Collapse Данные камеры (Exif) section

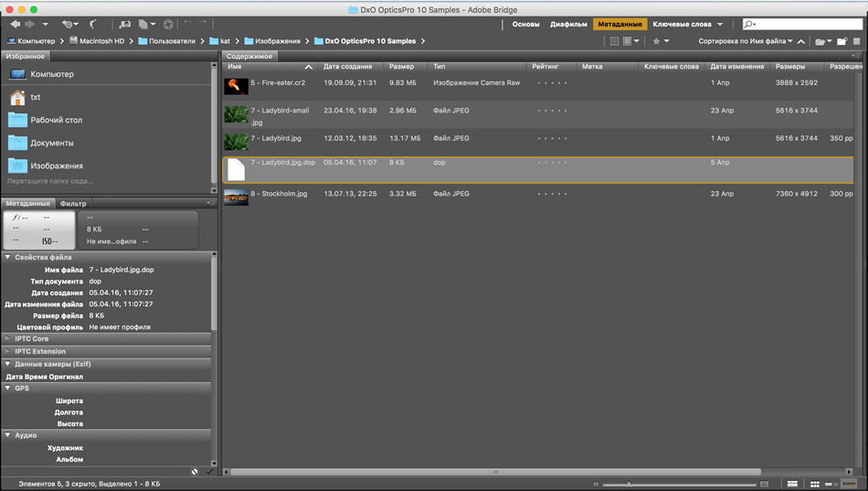pyautogui.click(x=7, y=364)
